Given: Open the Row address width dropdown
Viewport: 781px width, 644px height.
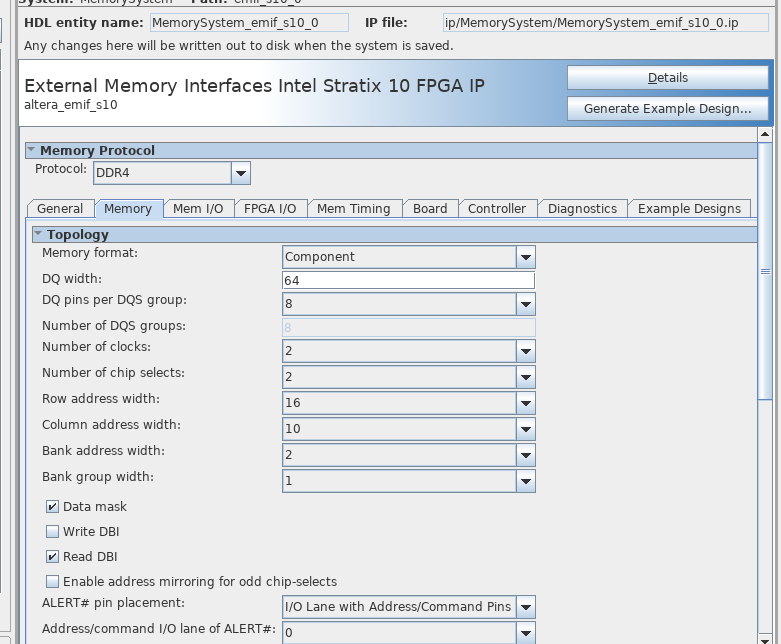Looking at the screenshot, I should [409, 403].
